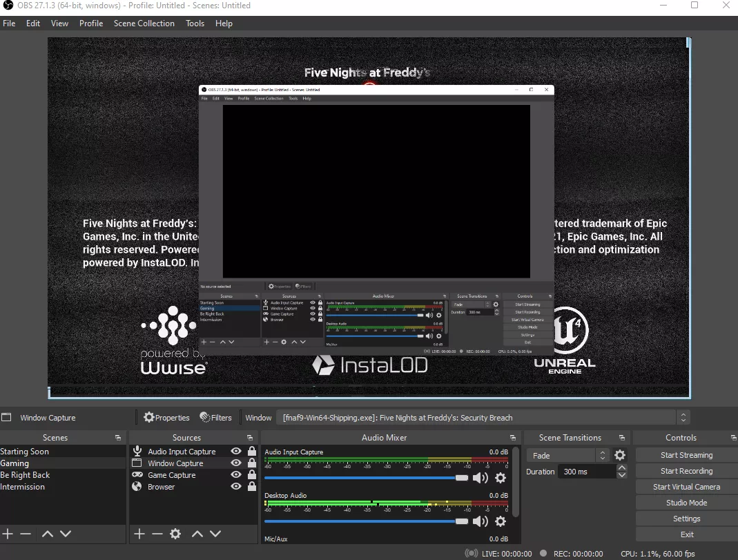Open the Fade transition dropdown

pyautogui.click(x=567, y=455)
